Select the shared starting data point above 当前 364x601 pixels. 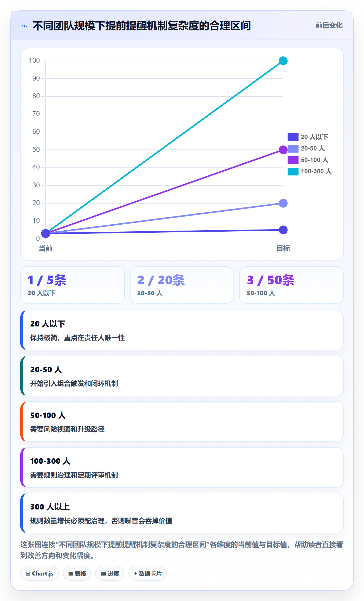(45, 233)
